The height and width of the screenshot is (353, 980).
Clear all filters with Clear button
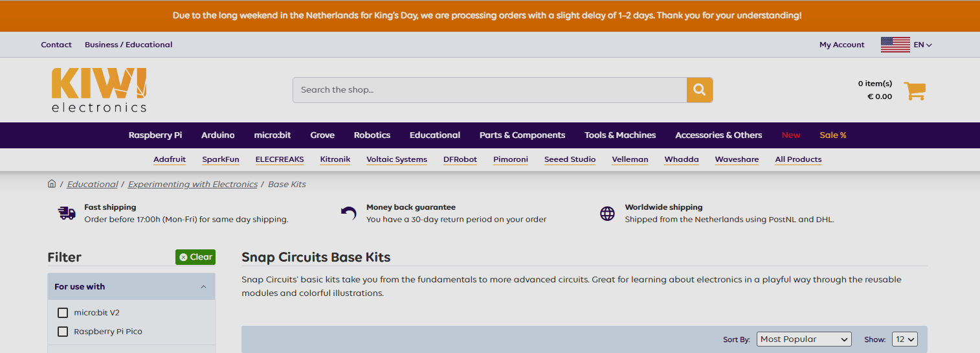click(x=195, y=257)
